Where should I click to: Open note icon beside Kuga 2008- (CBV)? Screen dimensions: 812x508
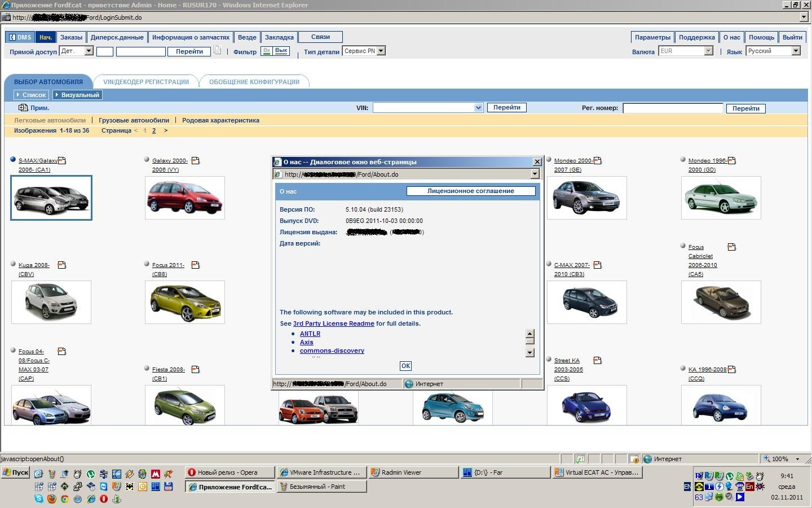click(62, 265)
